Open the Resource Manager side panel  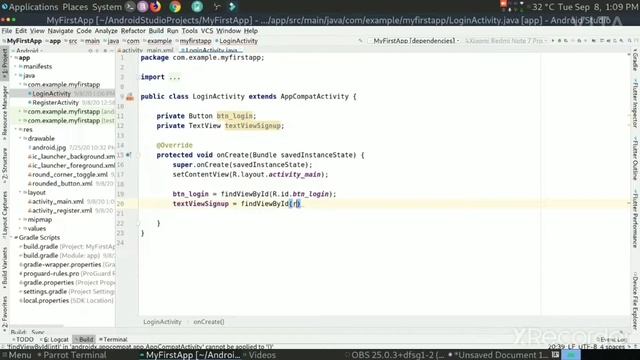(4, 113)
